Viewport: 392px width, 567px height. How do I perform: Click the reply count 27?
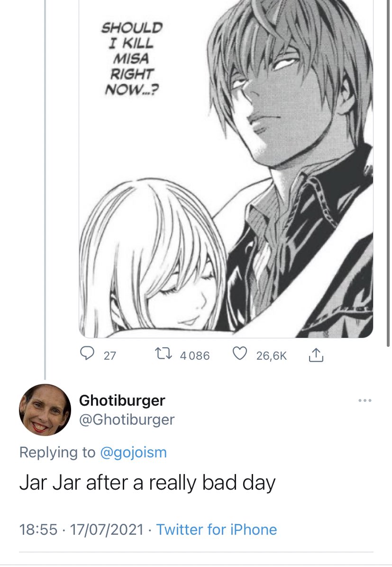pos(109,355)
